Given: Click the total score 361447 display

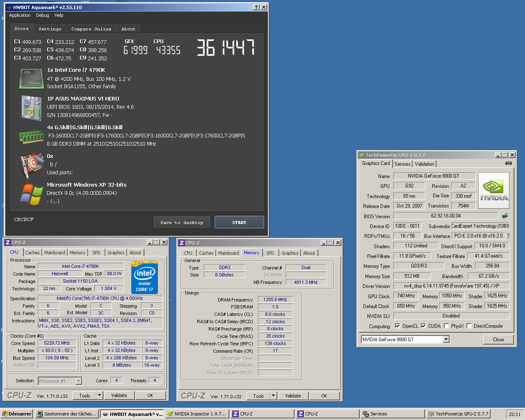Looking at the screenshot, I should click(x=226, y=48).
